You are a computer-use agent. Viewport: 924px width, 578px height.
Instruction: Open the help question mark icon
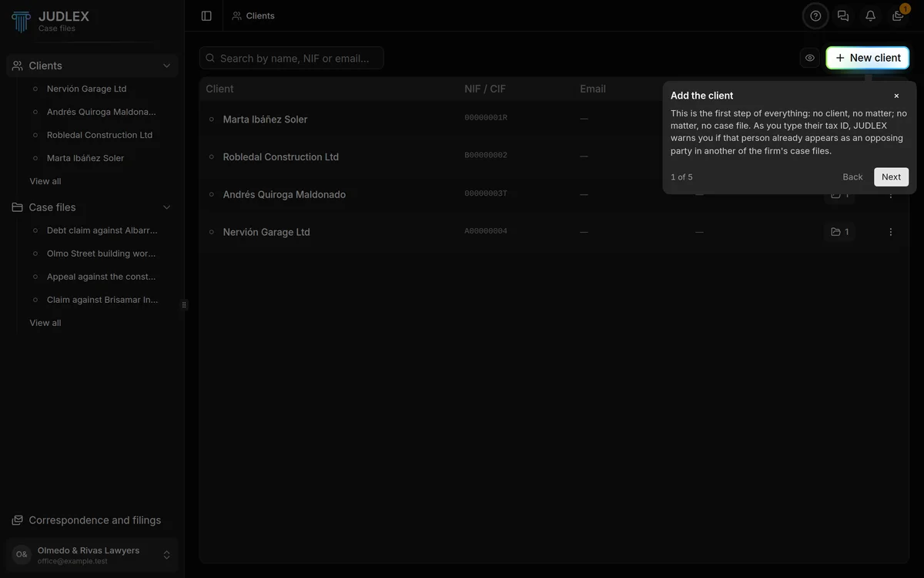tap(815, 15)
